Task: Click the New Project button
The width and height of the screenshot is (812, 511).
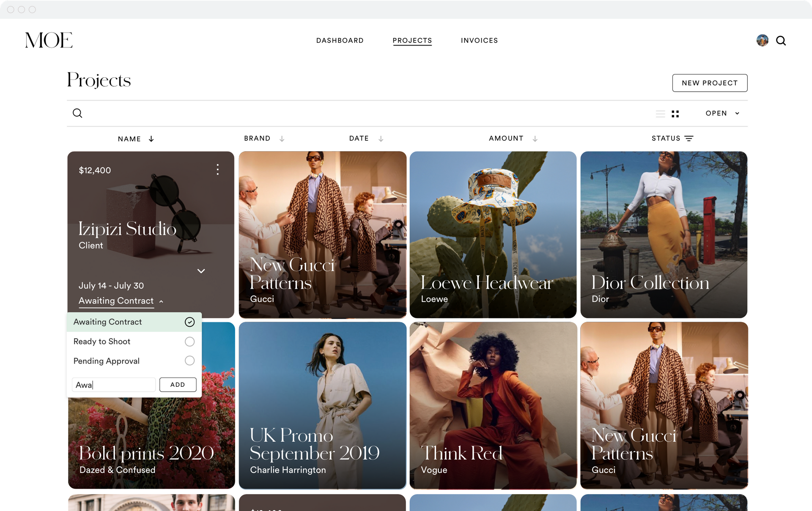Action: click(709, 83)
